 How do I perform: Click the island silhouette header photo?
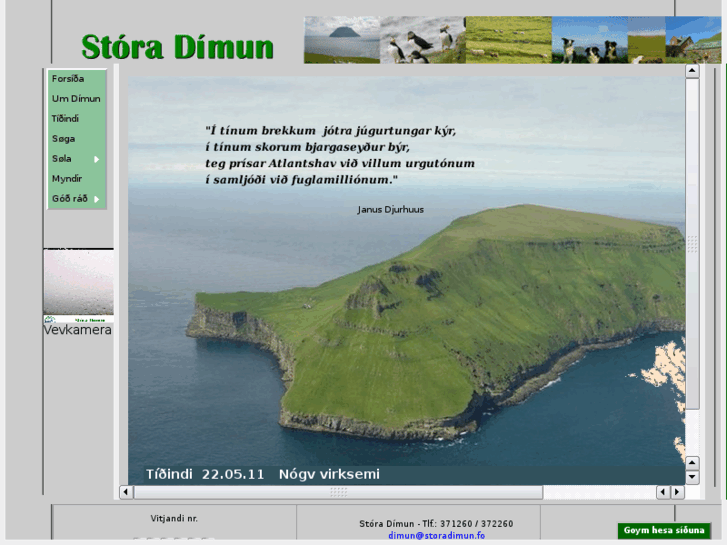click(342, 40)
